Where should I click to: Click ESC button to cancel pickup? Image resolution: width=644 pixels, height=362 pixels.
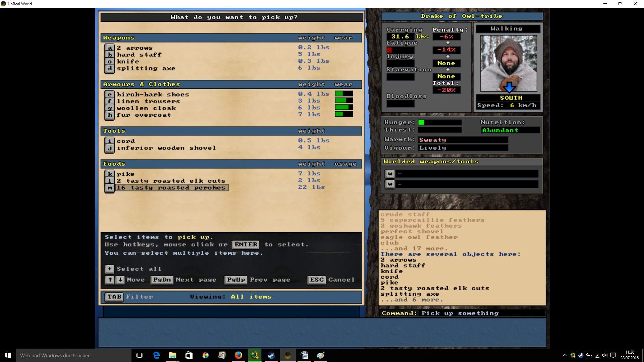click(x=317, y=280)
